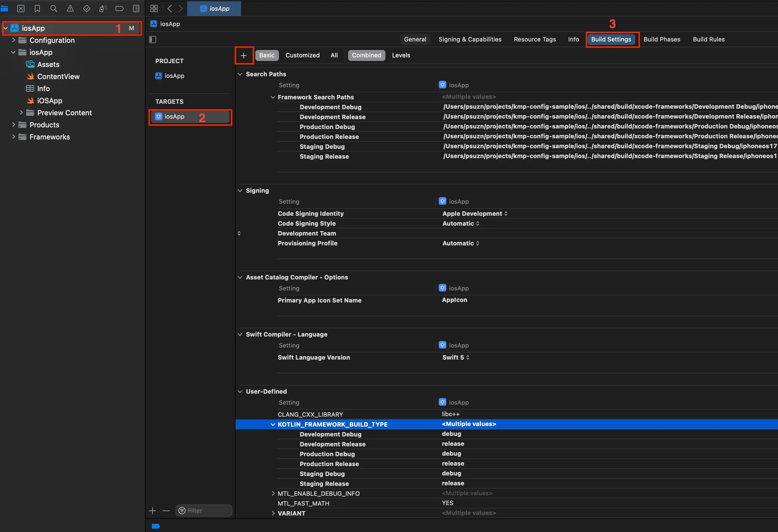The width and height of the screenshot is (778, 532).
Task: Open the General tab
Action: [415, 39]
